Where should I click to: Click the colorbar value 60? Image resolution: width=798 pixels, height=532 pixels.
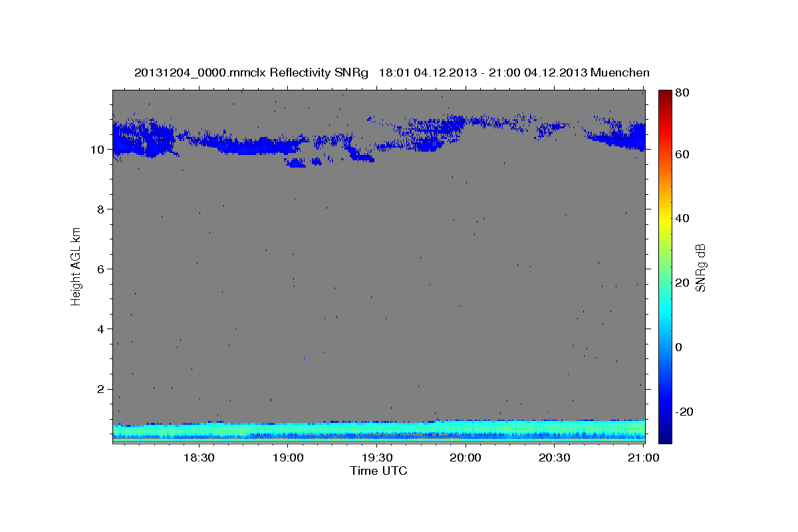[682, 154]
